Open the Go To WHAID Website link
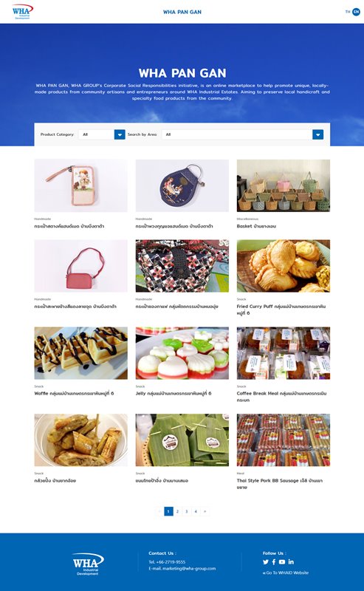The width and height of the screenshot is (364, 591). (x=286, y=573)
